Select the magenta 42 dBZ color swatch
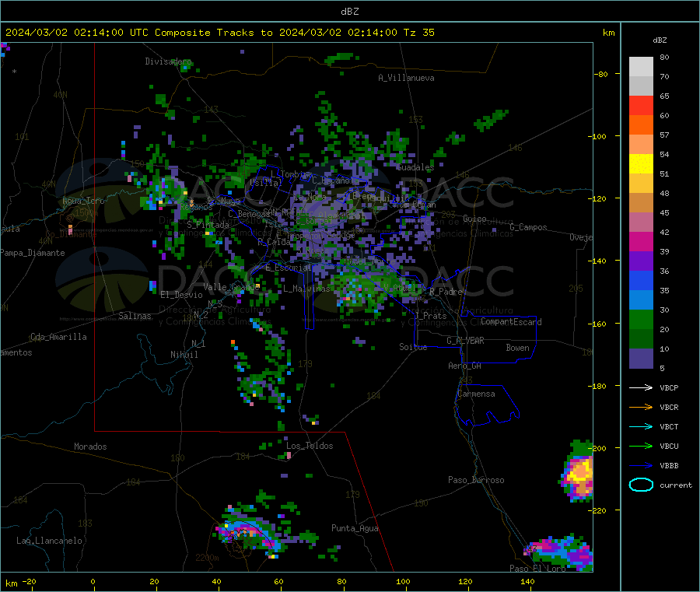700x592 pixels. [x=641, y=241]
